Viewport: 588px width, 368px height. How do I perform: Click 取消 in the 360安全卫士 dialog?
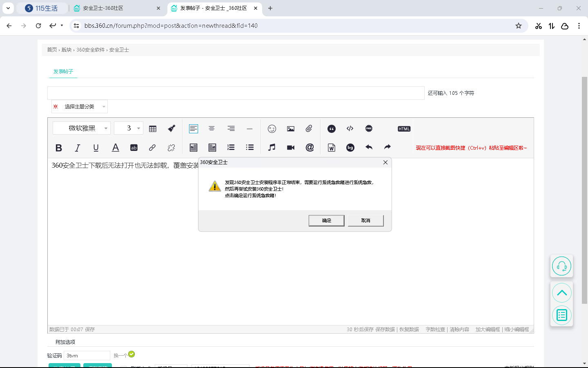(366, 220)
